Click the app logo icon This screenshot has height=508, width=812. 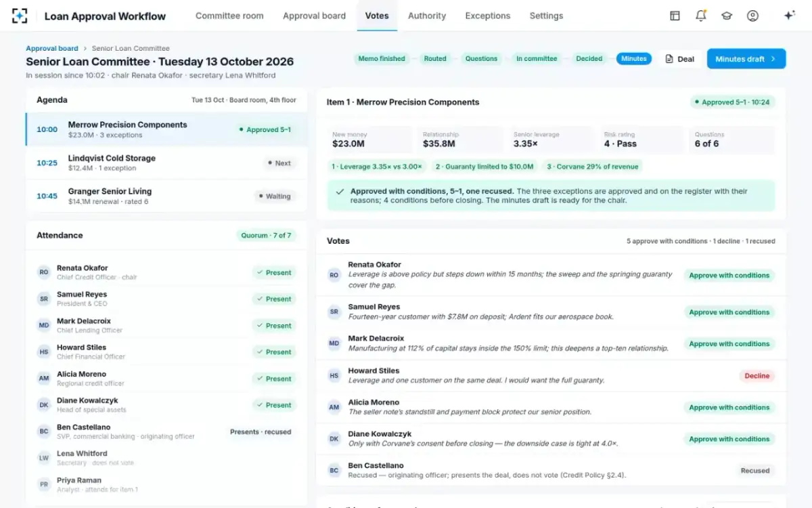point(20,16)
